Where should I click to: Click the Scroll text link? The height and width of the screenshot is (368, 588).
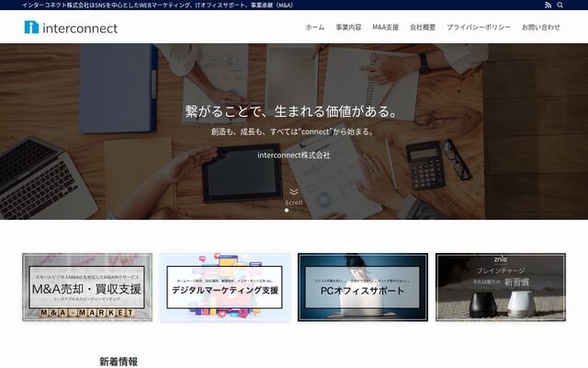tap(294, 202)
